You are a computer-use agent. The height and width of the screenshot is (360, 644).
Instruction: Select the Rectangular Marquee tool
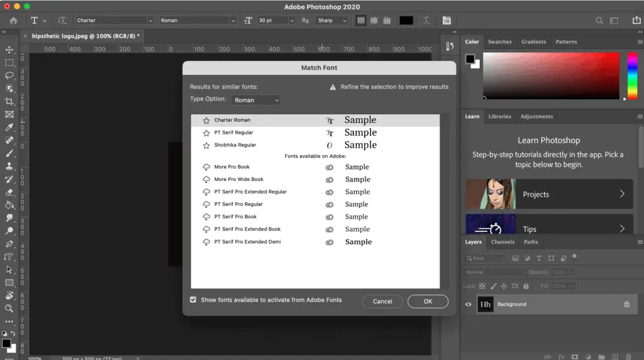coord(9,63)
